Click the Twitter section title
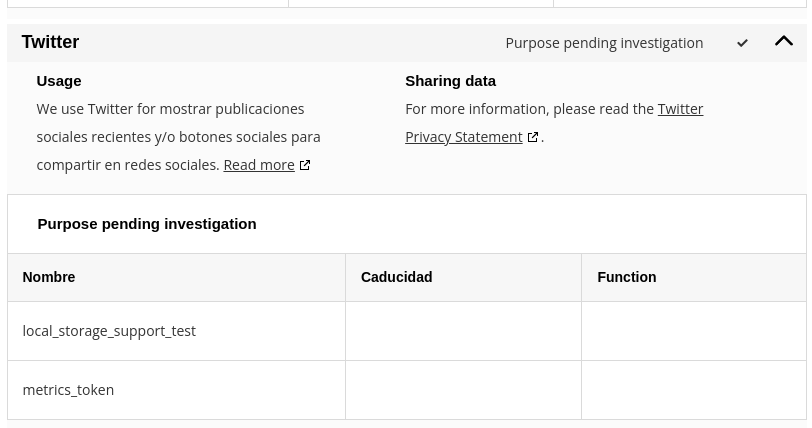812x428 pixels. [x=50, y=42]
